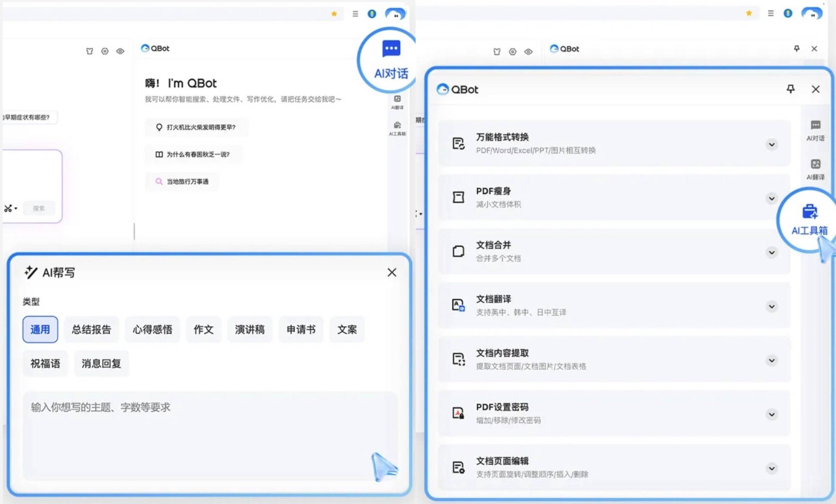
Task: Open the hamburger menu in right browser window
Action: pos(771,13)
